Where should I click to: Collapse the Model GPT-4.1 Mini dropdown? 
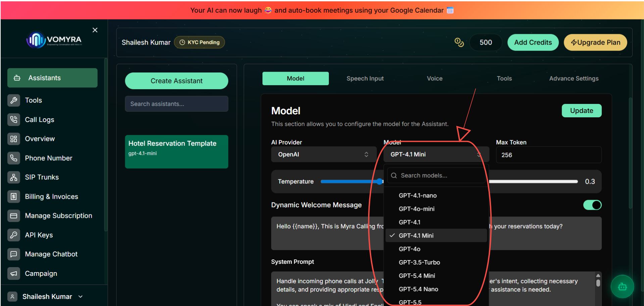pos(436,155)
